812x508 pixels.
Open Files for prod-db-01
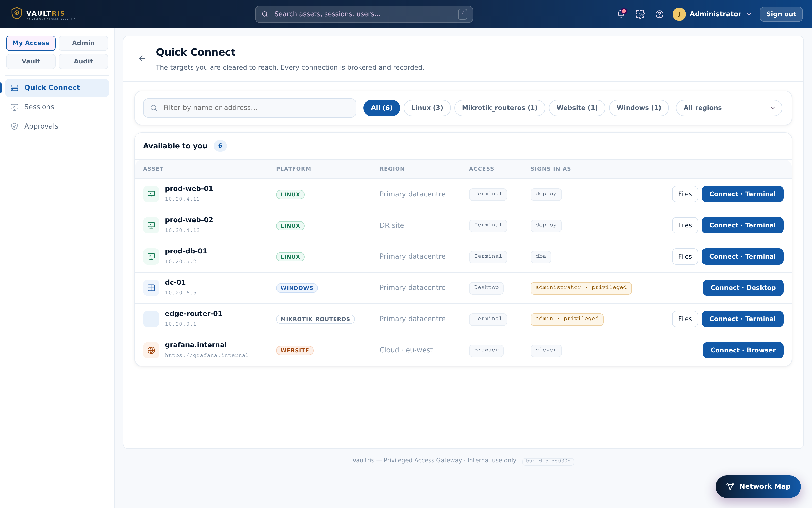coord(685,257)
